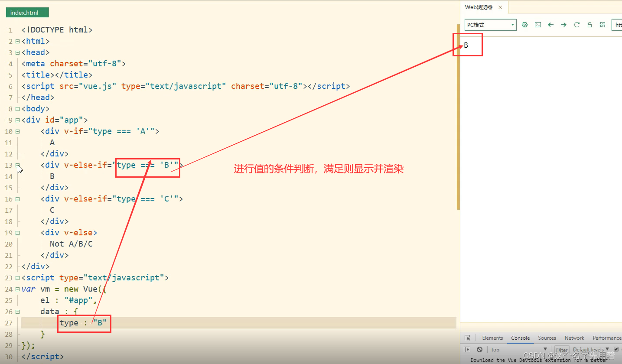Click line number 22 in the gutter

9,266
